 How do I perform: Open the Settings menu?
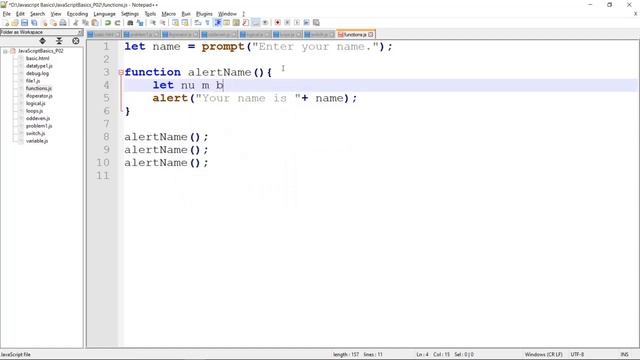[130, 14]
